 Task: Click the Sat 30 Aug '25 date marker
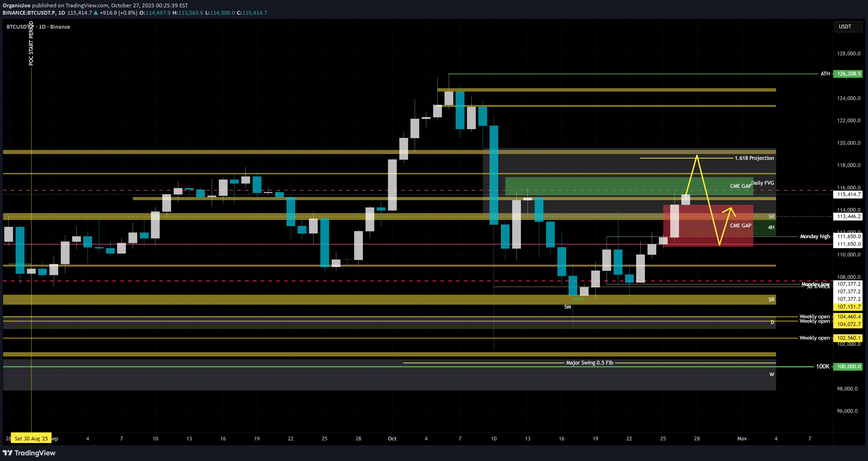point(31,438)
